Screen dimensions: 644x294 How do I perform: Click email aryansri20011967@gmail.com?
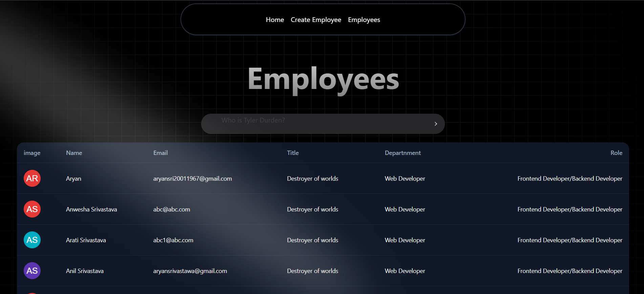tap(192, 179)
